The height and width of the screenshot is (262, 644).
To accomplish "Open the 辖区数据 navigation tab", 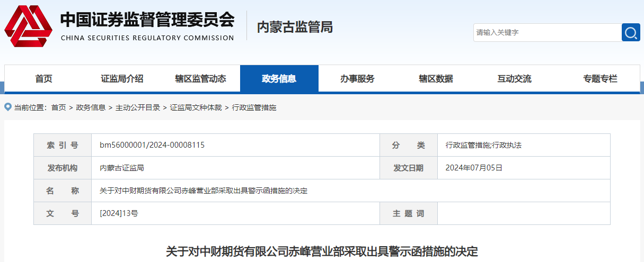I will [436, 79].
